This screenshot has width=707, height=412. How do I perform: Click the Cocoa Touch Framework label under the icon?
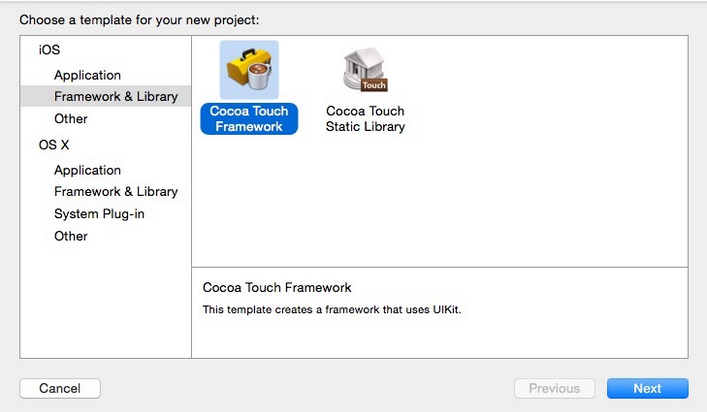[249, 119]
